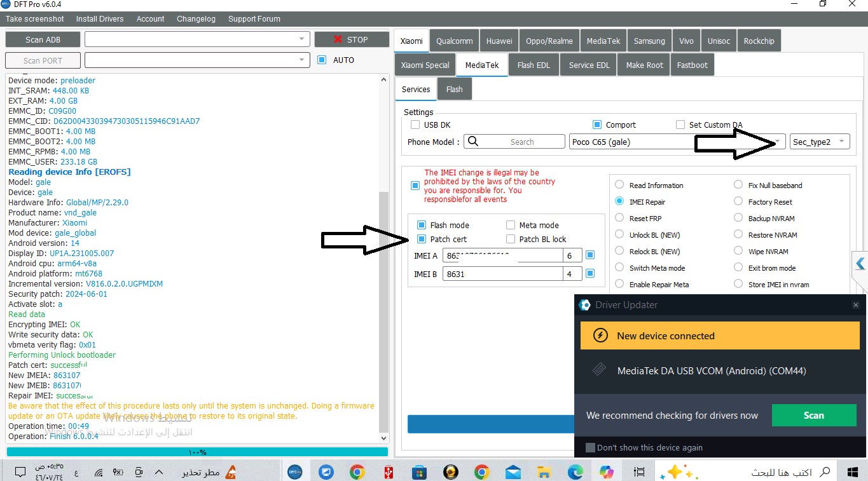Select Unlock BL (NEW) option
The width and height of the screenshot is (868, 481).
click(619, 234)
